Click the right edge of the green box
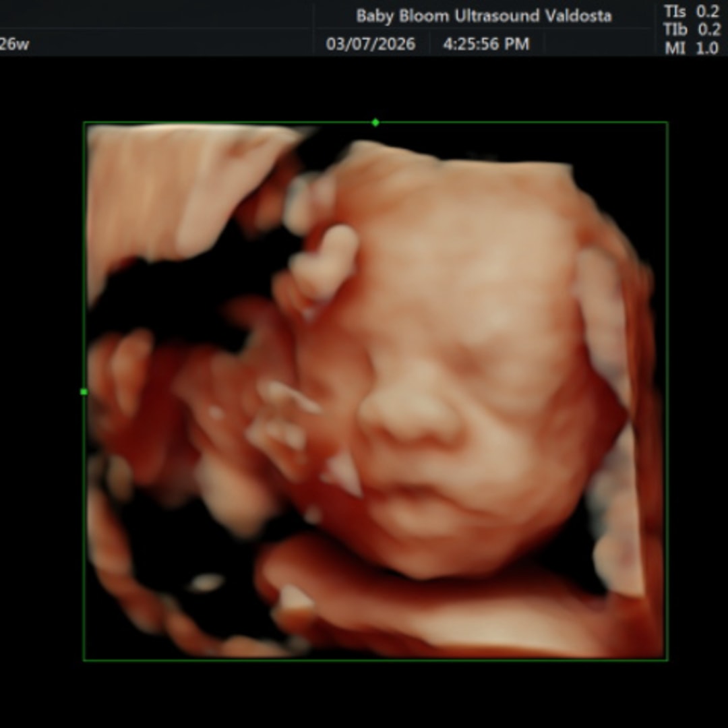728x728 pixels. 667,391
